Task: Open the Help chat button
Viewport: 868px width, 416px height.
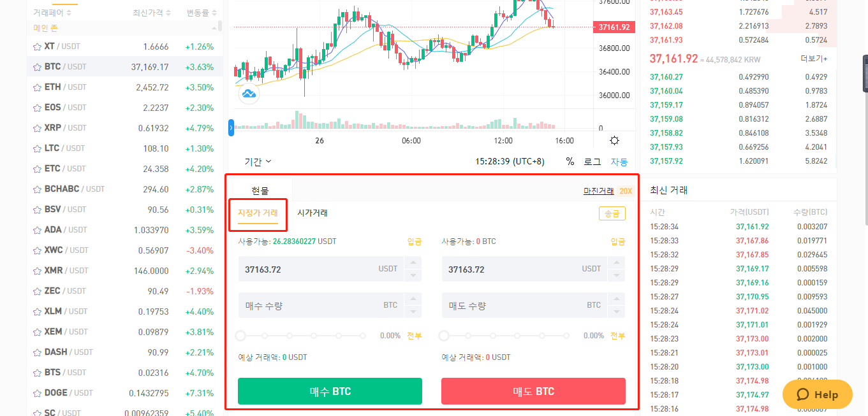Action: (x=818, y=394)
